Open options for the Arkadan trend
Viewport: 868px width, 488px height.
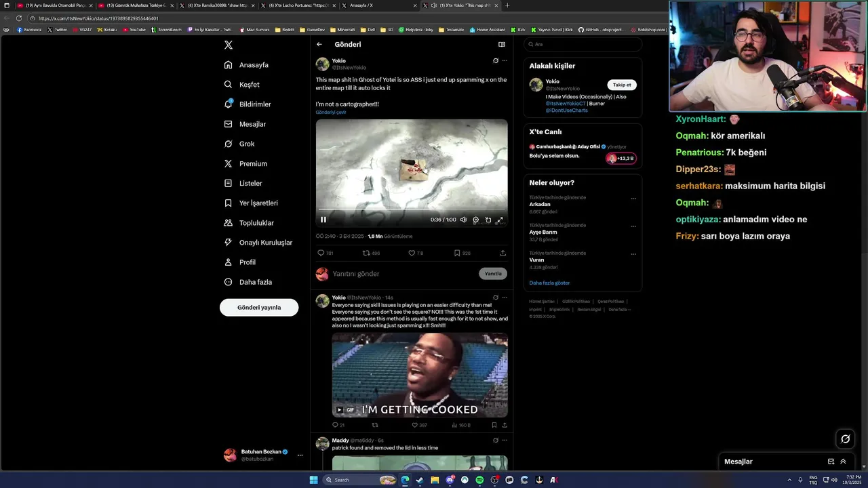(633, 199)
